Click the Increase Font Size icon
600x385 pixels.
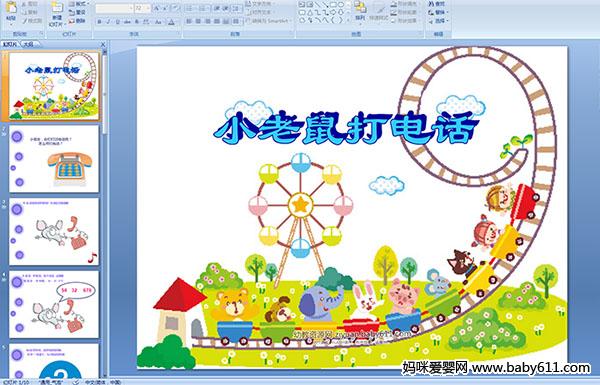pos(157,8)
